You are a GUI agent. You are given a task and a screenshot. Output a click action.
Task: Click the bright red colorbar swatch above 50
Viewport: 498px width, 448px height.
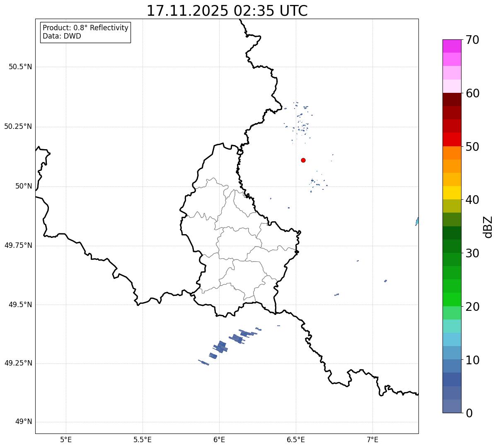pos(452,139)
